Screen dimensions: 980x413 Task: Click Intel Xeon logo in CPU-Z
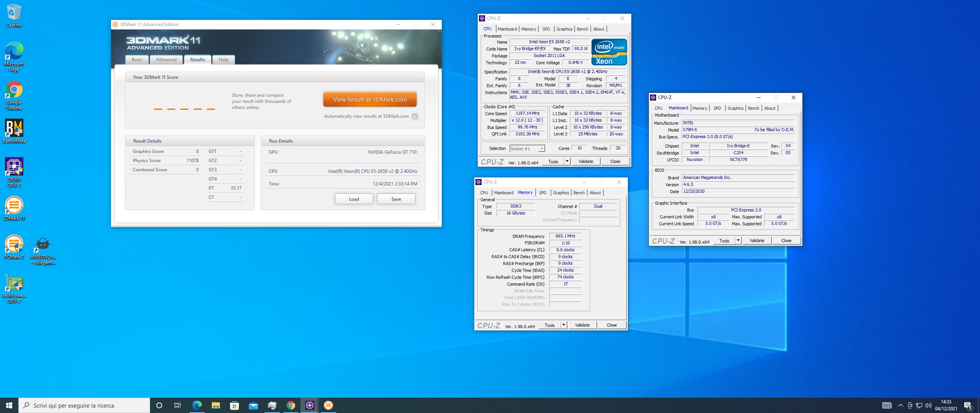(x=609, y=52)
